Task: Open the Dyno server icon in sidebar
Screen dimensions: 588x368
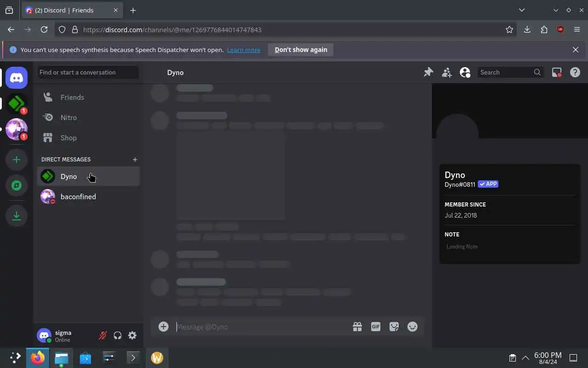Action: coord(17,103)
